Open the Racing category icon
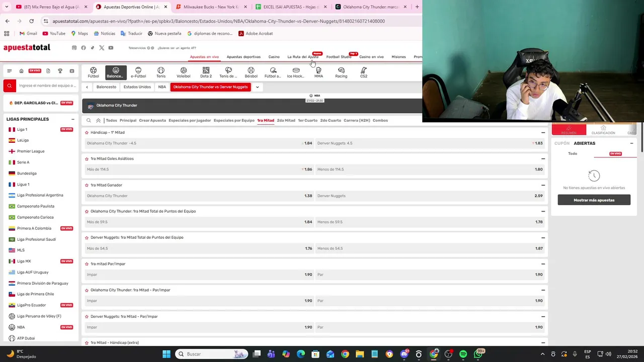 (x=341, y=72)
